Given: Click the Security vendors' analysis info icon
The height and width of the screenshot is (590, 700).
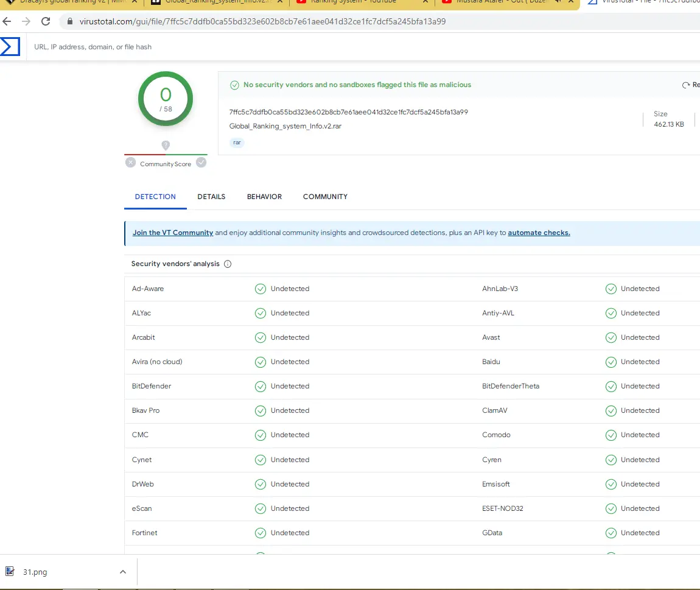Looking at the screenshot, I should (x=228, y=264).
